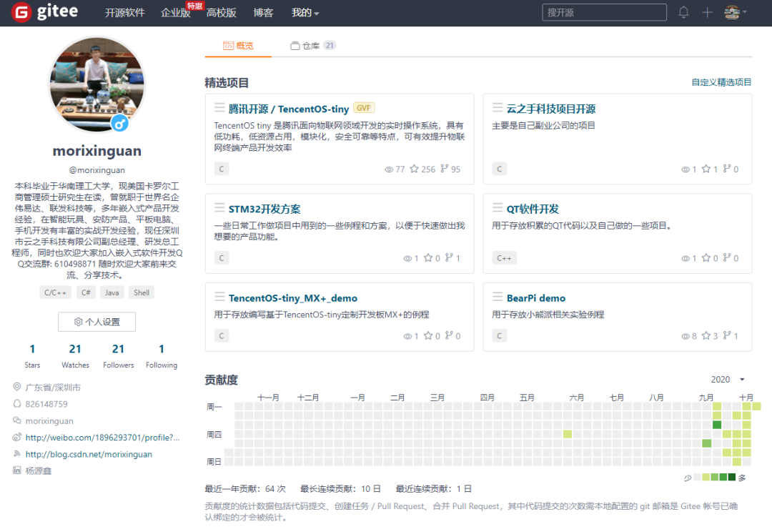Screen dimensions: 772x532
Task: Open the 21 Followers count
Action: point(118,355)
